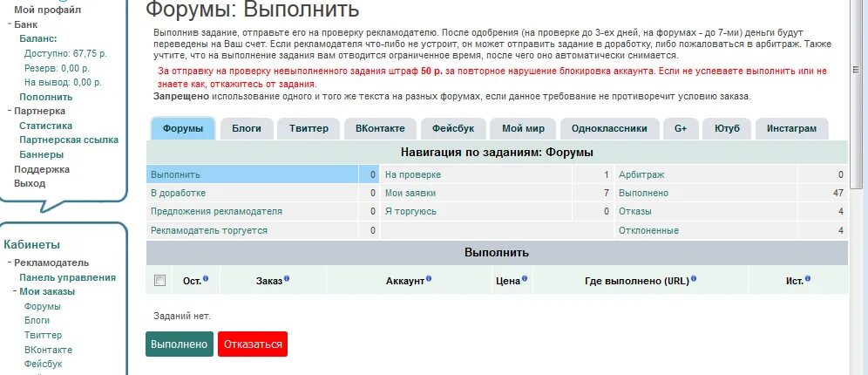Image resolution: width=868 pixels, height=375 pixels.
Task: Collapse the Рекламодатель cabinet tree
Action: click(x=10, y=262)
